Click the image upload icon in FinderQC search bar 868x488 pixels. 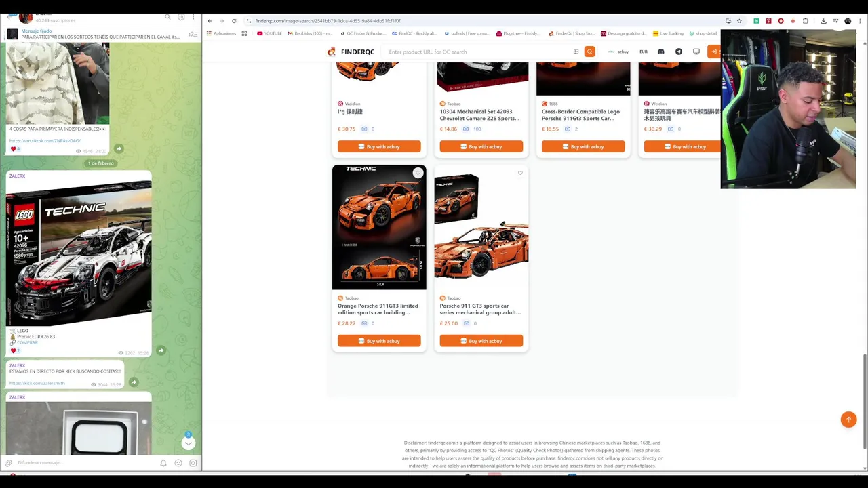coord(576,52)
